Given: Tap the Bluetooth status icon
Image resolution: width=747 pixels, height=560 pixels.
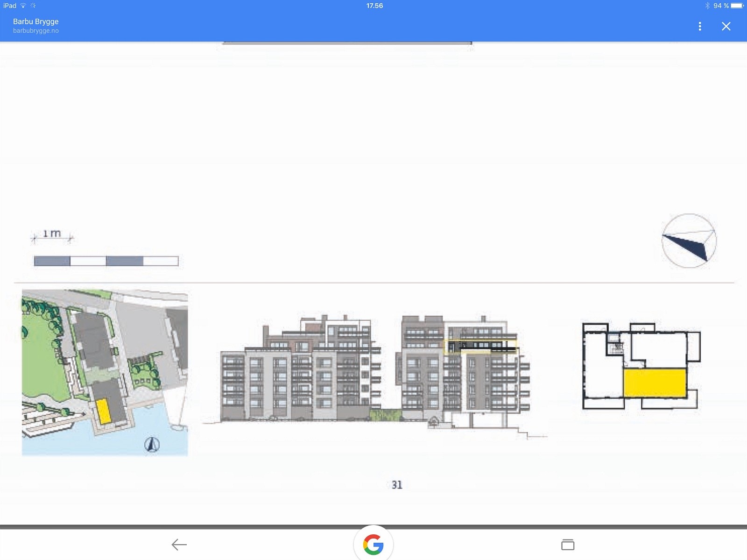Looking at the screenshot, I should click(x=707, y=6).
